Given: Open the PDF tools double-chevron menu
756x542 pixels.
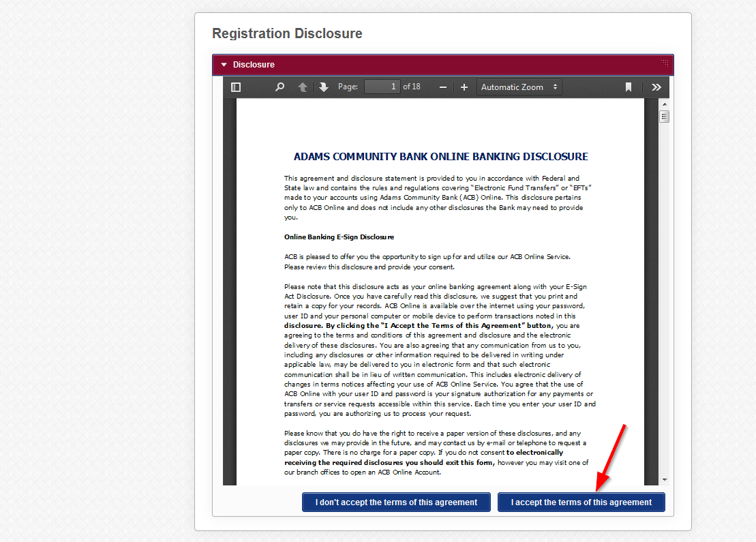Looking at the screenshot, I should (x=656, y=87).
